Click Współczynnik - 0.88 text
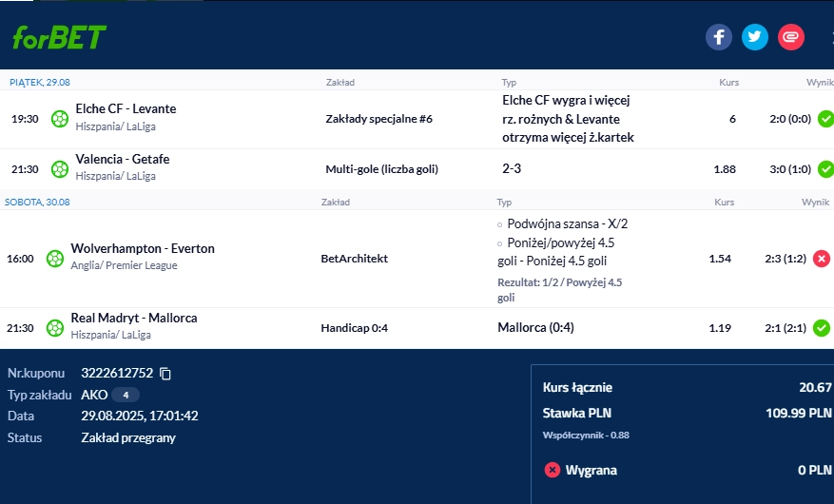834x504 pixels. pyautogui.click(x=586, y=436)
